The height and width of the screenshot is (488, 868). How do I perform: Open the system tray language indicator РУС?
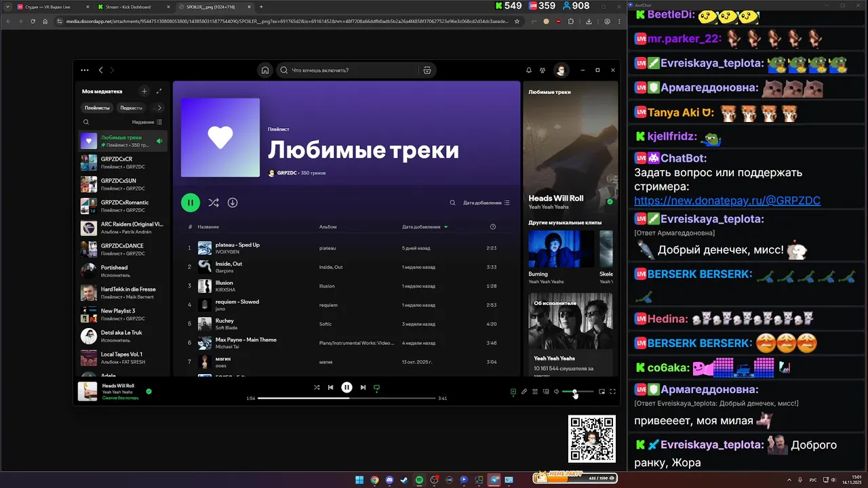pos(813,480)
